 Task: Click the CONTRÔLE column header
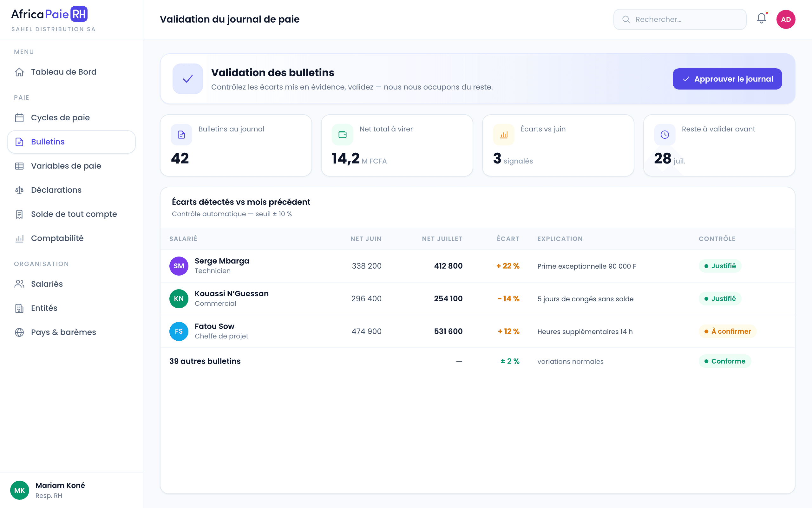pyautogui.click(x=717, y=239)
